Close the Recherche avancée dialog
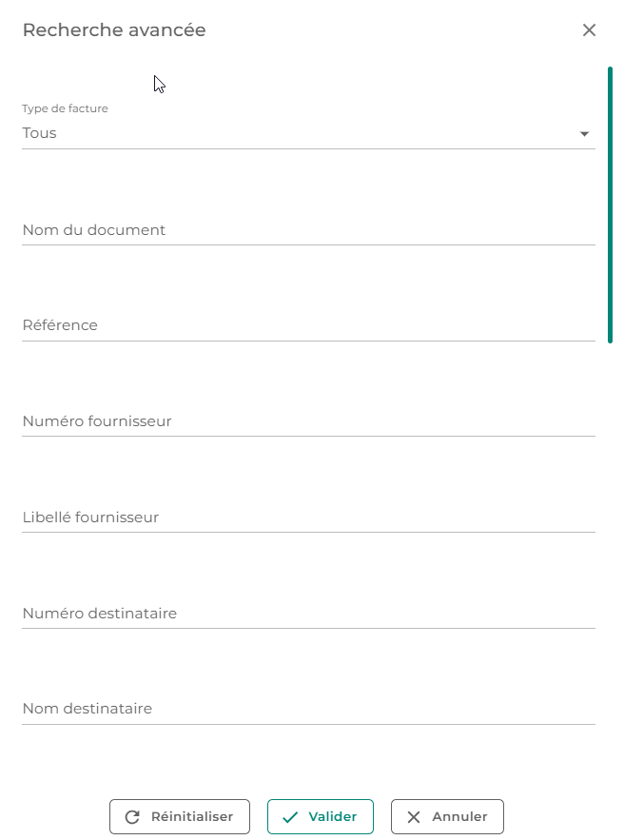 point(589,30)
